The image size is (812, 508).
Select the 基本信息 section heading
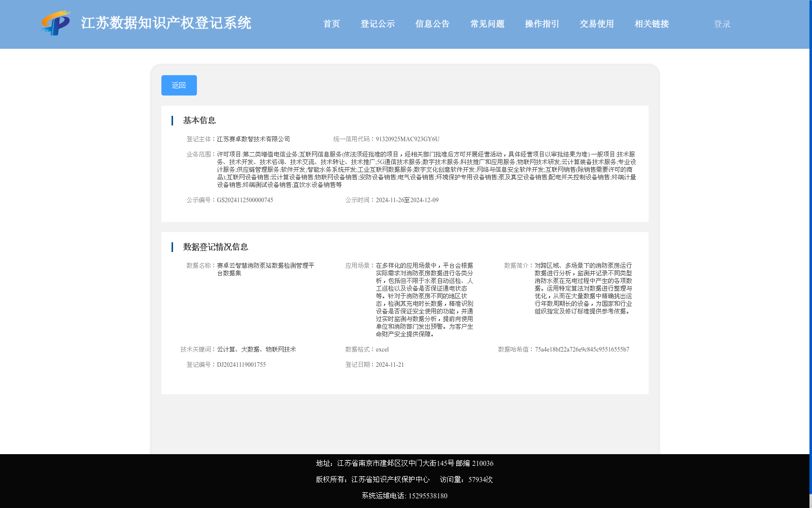coord(199,120)
